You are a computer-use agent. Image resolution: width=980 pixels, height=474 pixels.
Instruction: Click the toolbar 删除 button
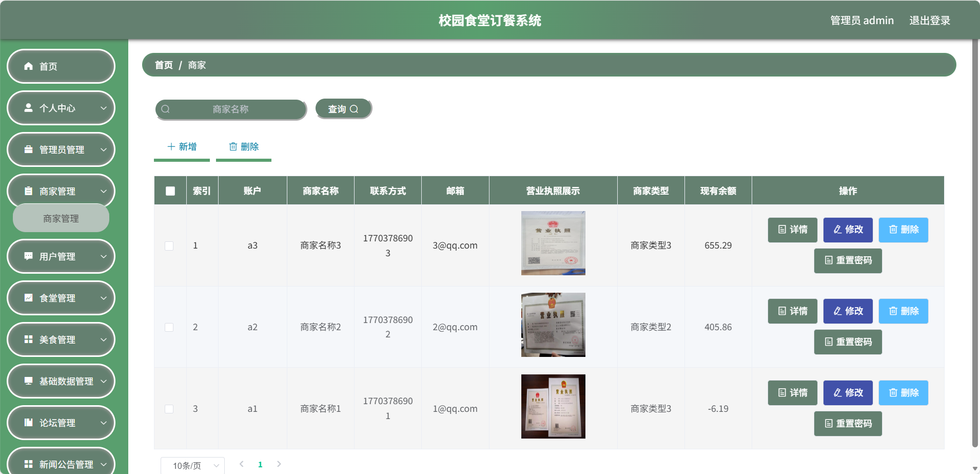[x=244, y=147]
